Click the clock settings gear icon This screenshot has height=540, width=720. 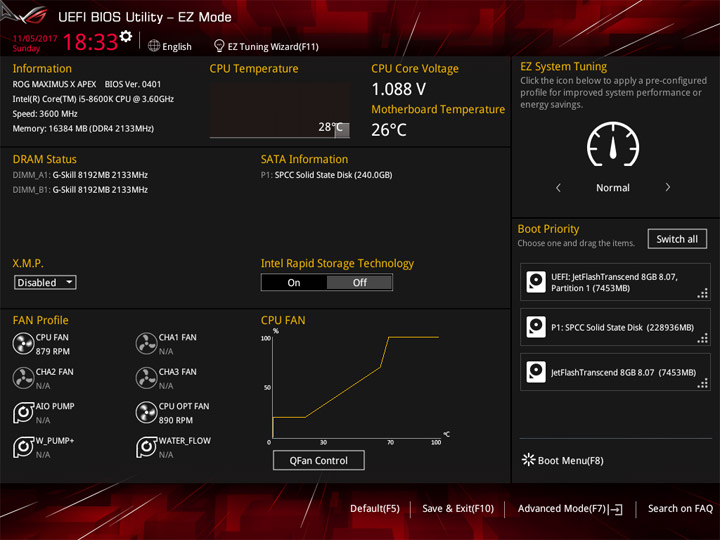(x=126, y=36)
